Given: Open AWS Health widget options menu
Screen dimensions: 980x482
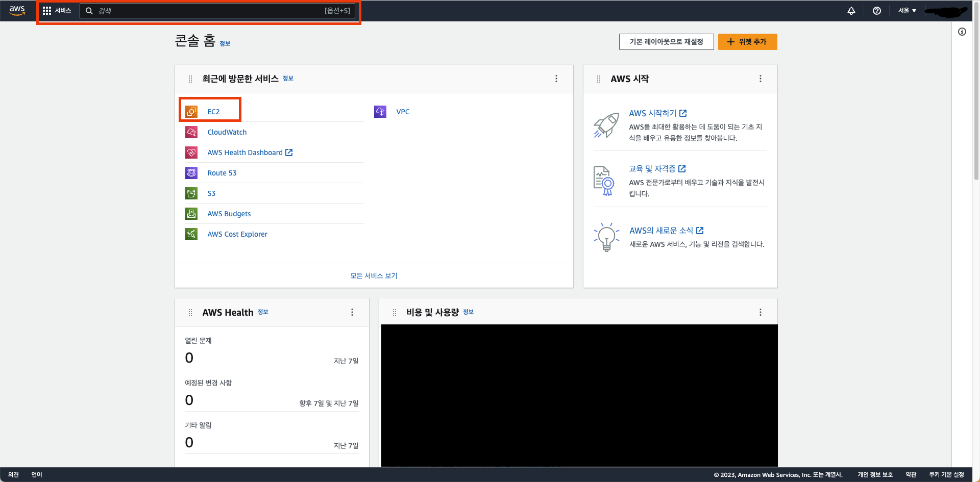Looking at the screenshot, I should (352, 312).
